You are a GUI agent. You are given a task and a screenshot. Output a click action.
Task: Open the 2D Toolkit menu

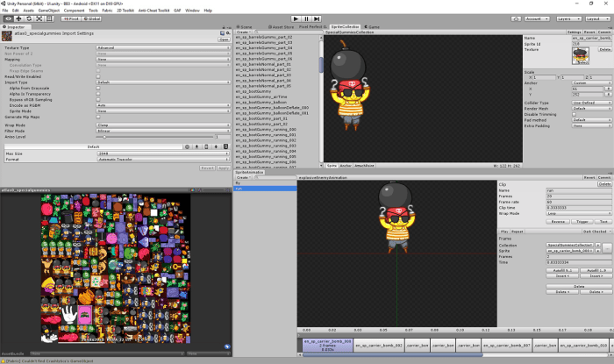[x=125, y=11]
